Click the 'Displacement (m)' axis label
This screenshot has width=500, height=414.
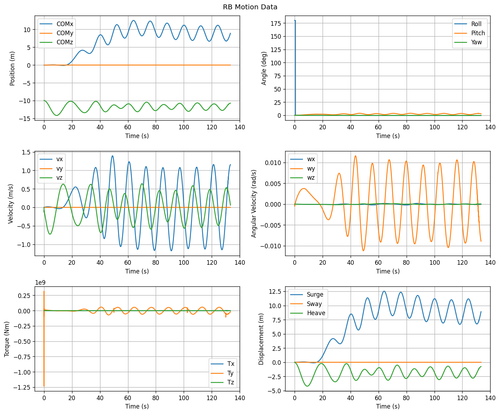pyautogui.click(x=261, y=339)
